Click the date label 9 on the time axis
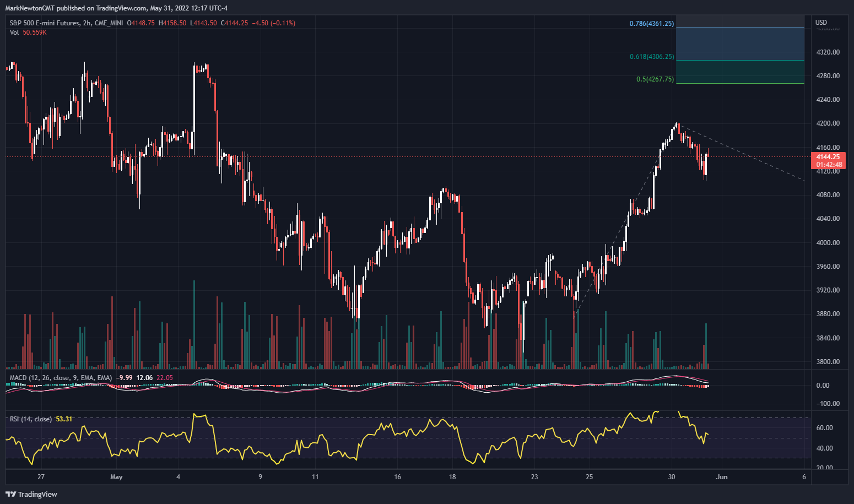The image size is (854, 504). click(x=260, y=477)
